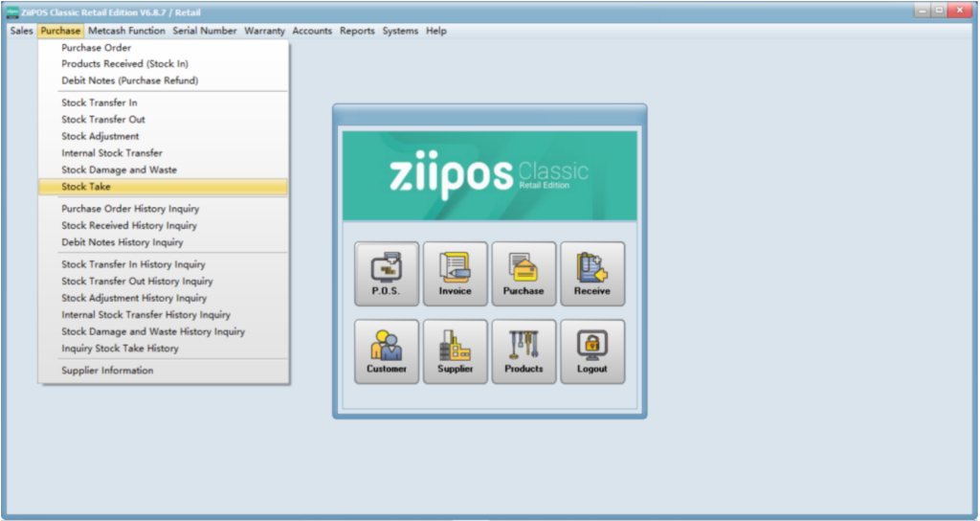Open Inquiry Stock Take History
The height and width of the screenshot is (521, 980).
point(120,349)
